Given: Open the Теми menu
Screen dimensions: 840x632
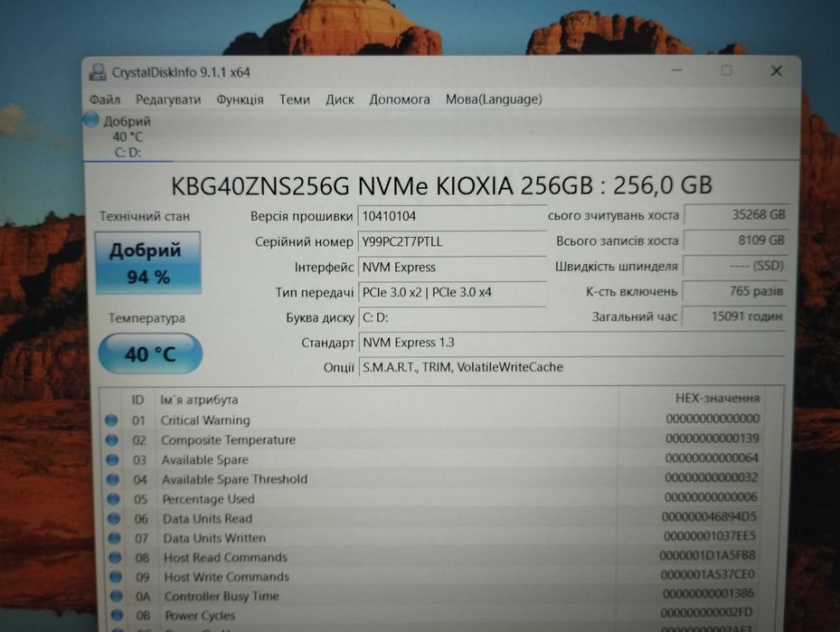Looking at the screenshot, I should point(295,99).
